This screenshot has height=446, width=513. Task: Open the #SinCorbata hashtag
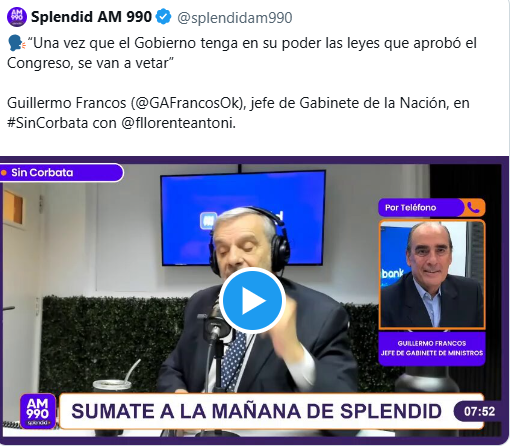coord(48,123)
